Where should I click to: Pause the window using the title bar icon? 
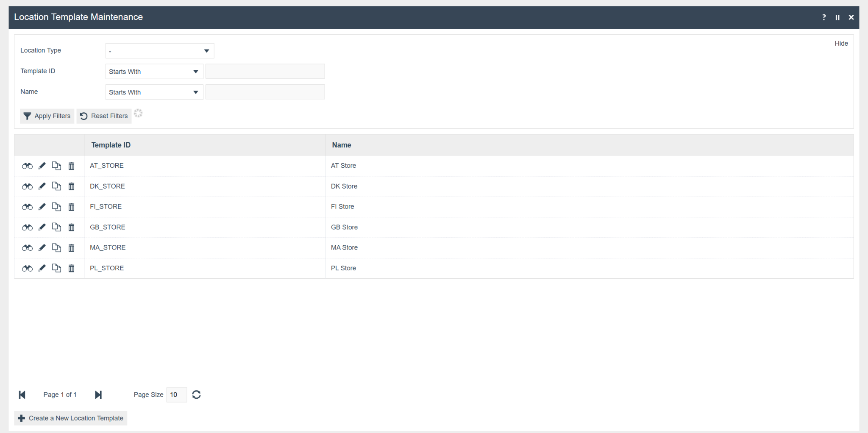[837, 17]
